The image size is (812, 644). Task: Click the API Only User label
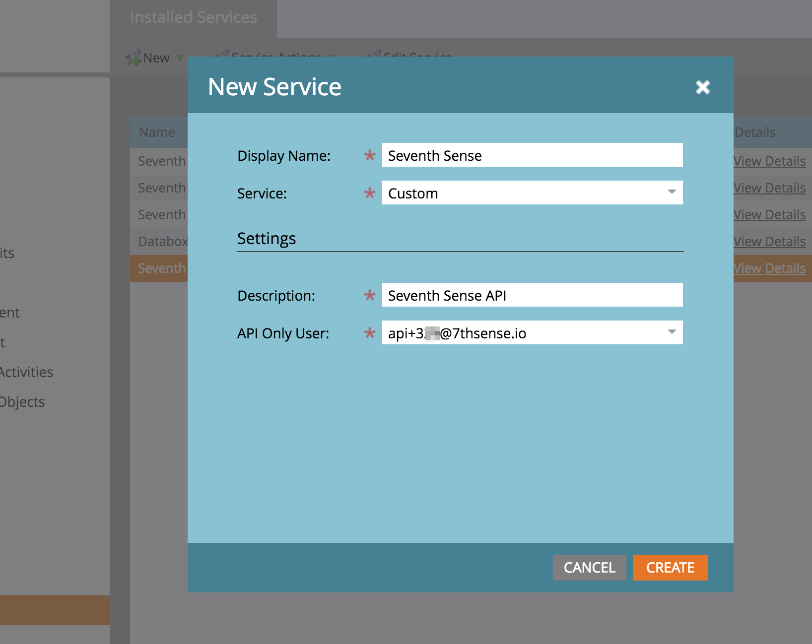[x=283, y=333]
